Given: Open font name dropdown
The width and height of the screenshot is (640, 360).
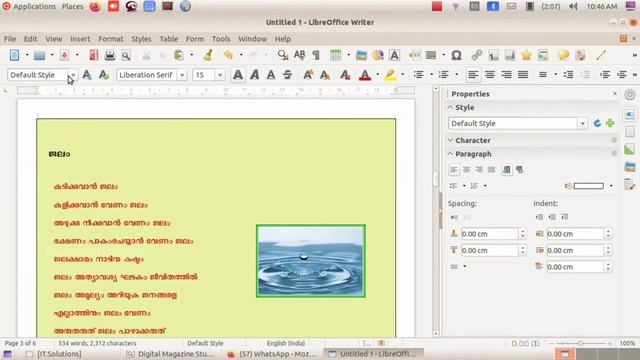Looking at the screenshot, I should point(182,75).
